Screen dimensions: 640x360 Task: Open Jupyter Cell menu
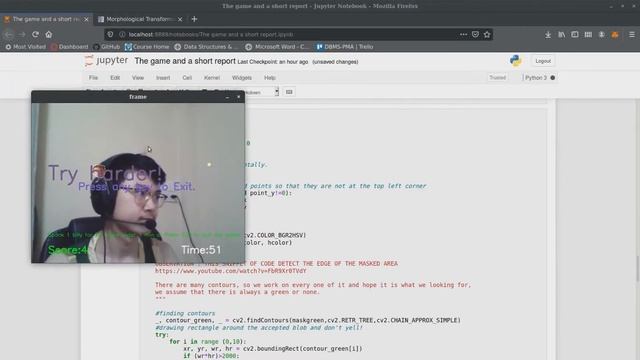pyautogui.click(x=187, y=78)
